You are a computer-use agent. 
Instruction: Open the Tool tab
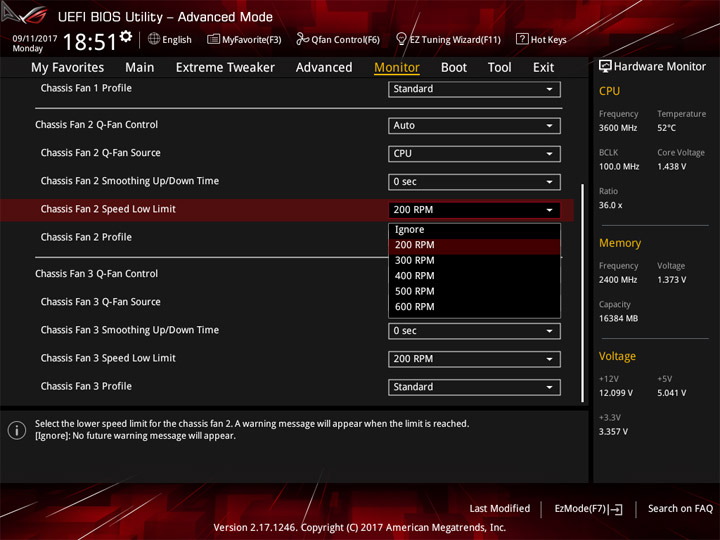tap(499, 68)
